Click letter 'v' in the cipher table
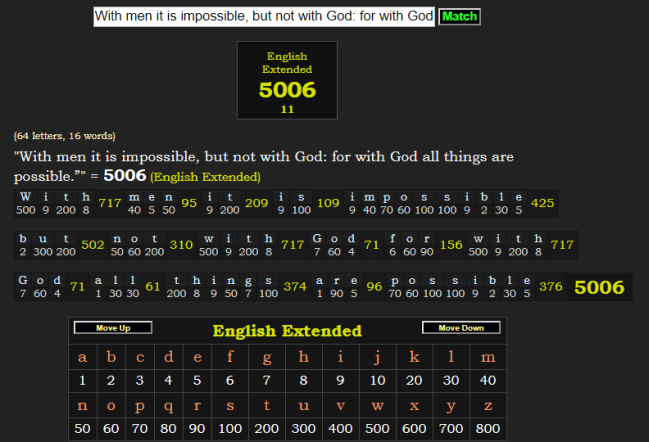Image resolution: width=649 pixels, height=442 pixels. [x=341, y=406]
